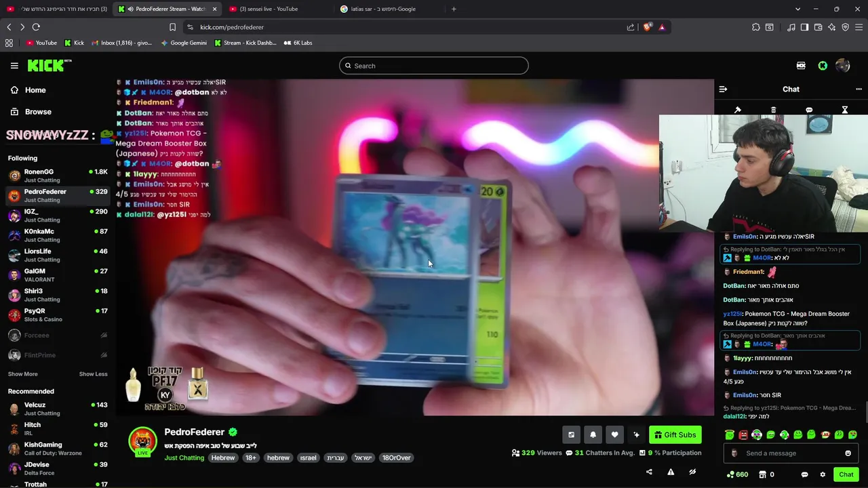Open Velcuz recommended channel
This screenshot has height=488, width=868.
pos(57,409)
